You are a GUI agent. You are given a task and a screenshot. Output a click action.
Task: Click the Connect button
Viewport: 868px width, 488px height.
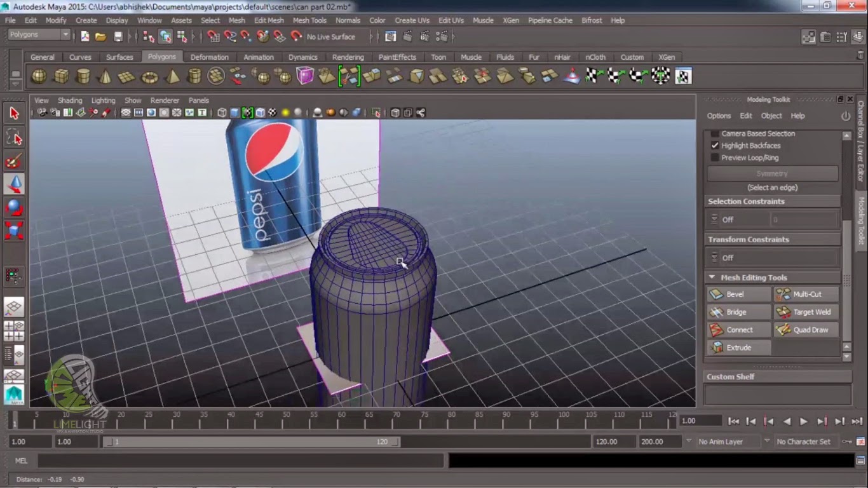tap(739, 330)
